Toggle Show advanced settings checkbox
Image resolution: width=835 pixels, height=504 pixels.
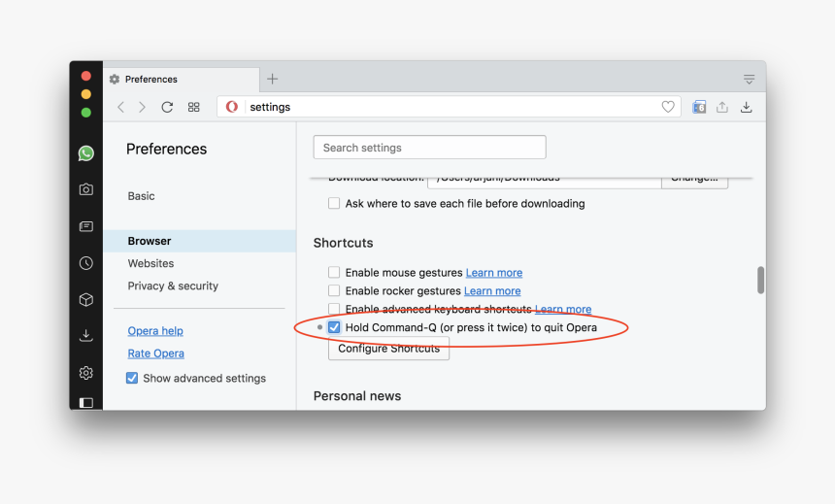(x=132, y=378)
